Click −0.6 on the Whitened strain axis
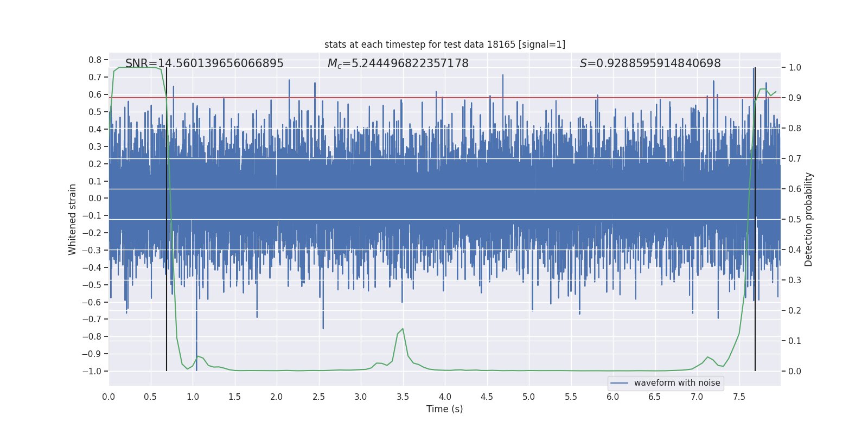Image resolution: width=868 pixels, height=434 pixels. point(92,302)
